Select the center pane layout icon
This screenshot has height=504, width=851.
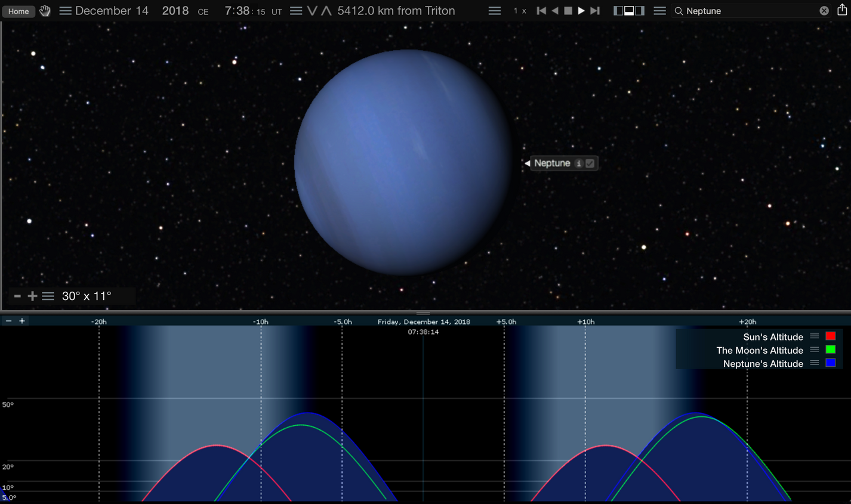(629, 10)
